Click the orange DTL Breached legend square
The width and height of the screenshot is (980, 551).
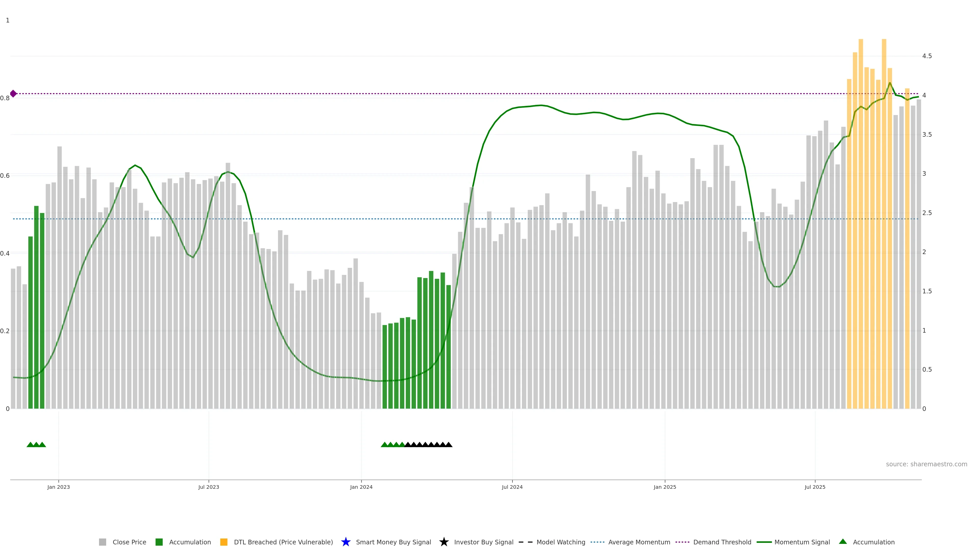(224, 542)
